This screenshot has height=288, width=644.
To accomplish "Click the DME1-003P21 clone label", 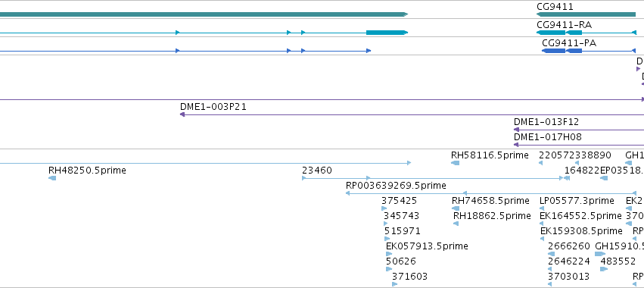I will click(x=213, y=107).
